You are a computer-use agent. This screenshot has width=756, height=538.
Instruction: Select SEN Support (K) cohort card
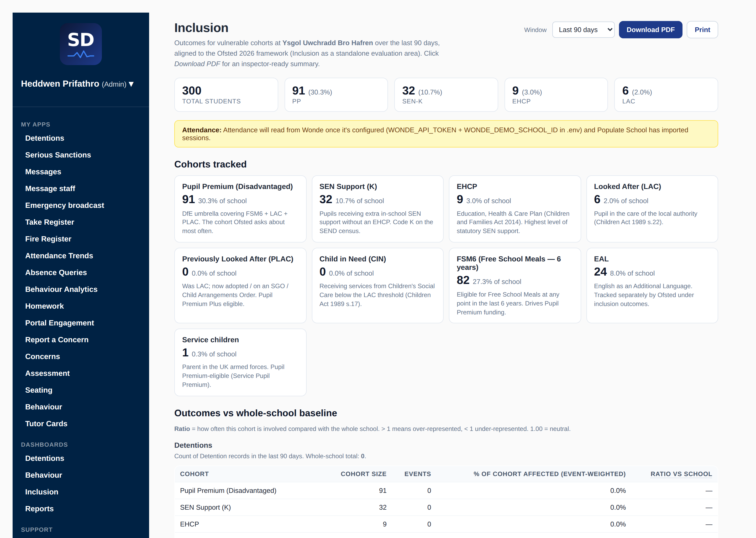click(377, 209)
